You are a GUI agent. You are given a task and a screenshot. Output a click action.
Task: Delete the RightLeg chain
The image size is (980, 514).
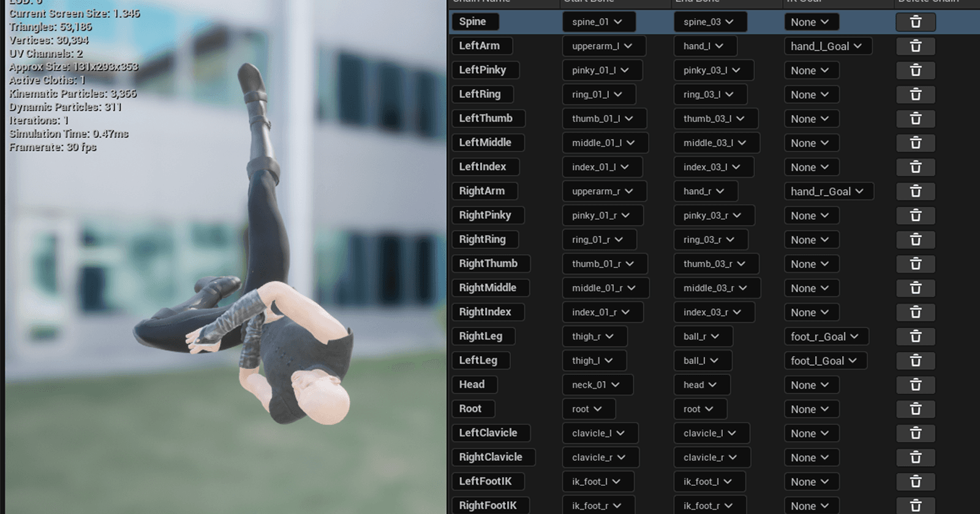tap(916, 337)
